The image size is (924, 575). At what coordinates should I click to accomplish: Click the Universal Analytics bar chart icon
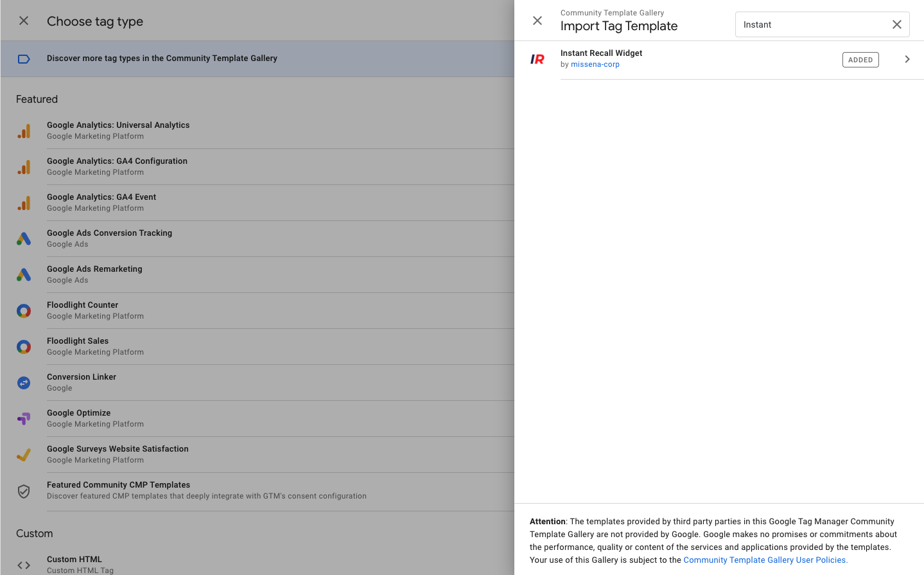point(24,131)
